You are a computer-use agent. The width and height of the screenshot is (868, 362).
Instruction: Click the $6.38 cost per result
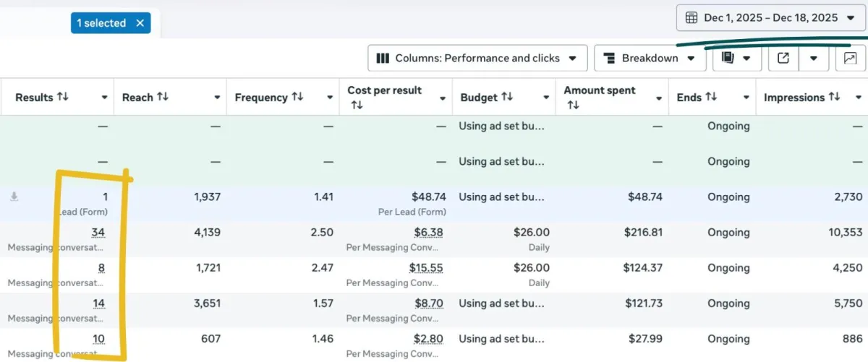426,232
